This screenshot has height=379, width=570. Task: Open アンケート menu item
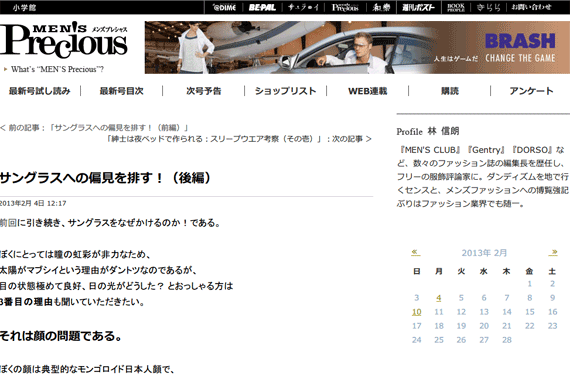click(x=531, y=91)
